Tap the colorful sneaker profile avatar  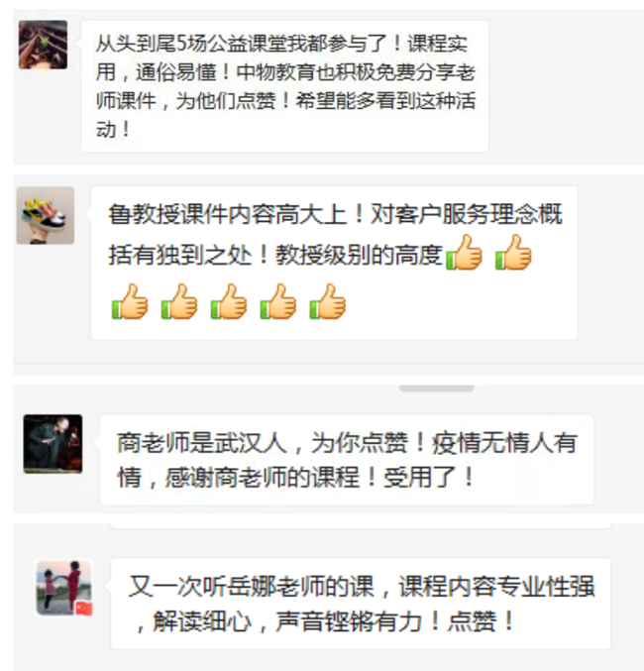click(x=46, y=215)
